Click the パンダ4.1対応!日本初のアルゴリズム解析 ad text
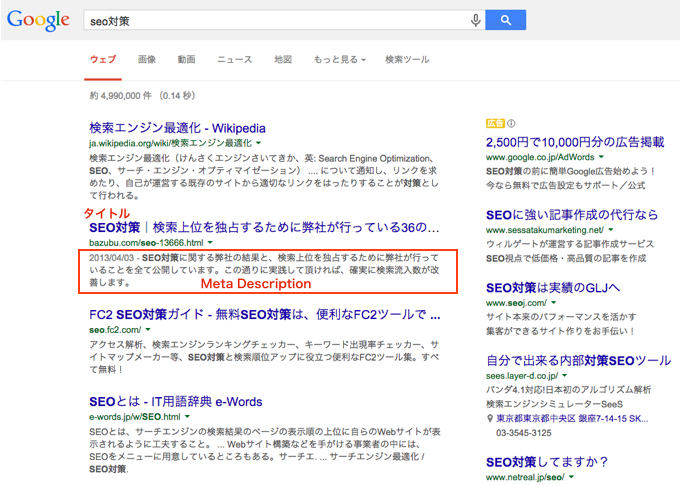The image size is (680, 485). coord(568,390)
